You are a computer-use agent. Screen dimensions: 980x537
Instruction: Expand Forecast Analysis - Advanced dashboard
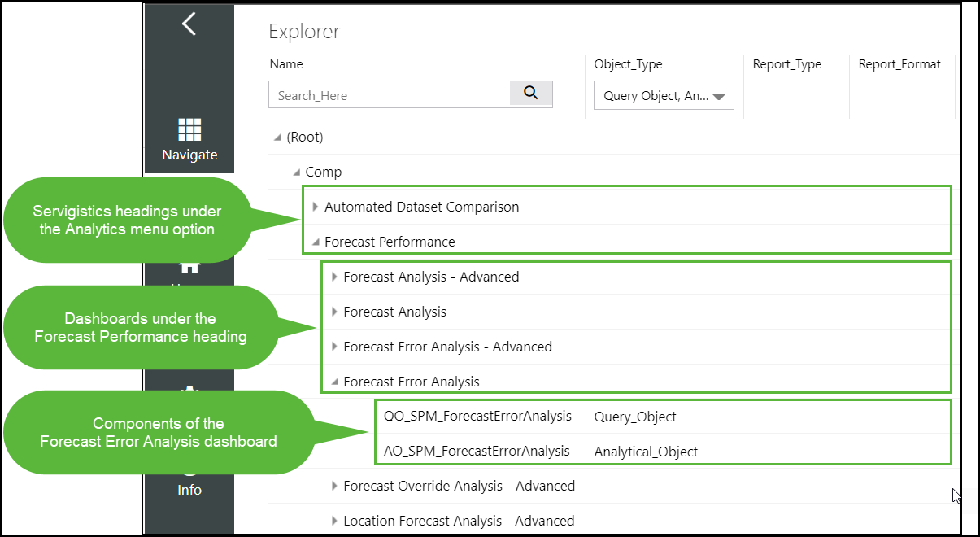(x=334, y=277)
